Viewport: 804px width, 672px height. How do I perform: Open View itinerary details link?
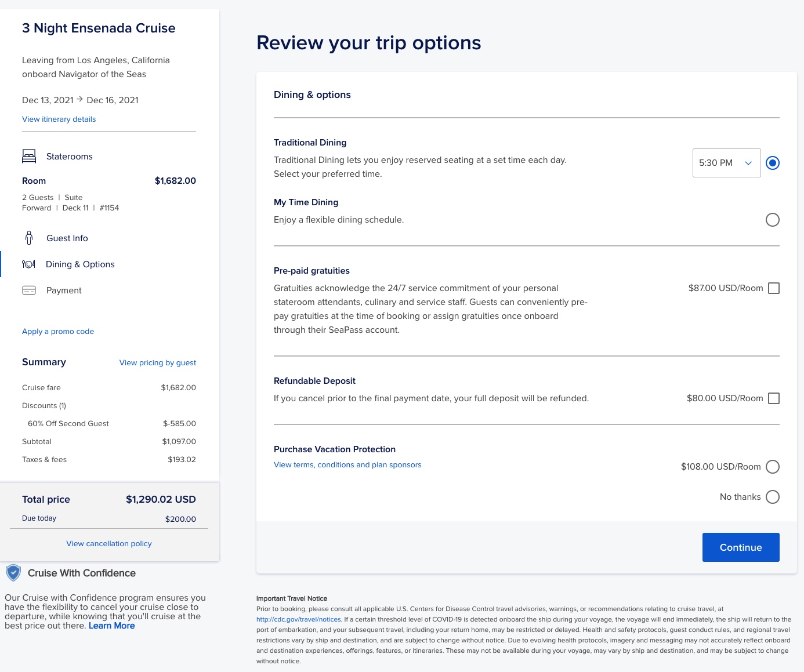59,119
